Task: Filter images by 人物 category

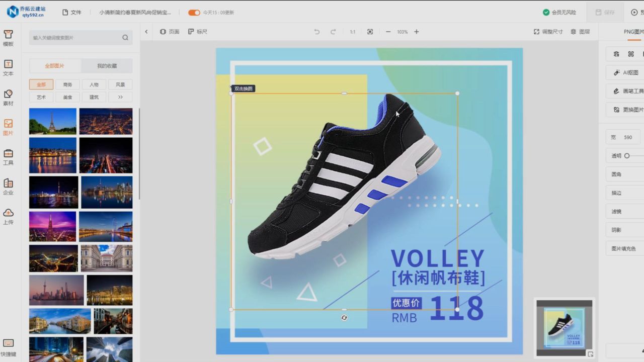Action: click(94, 84)
